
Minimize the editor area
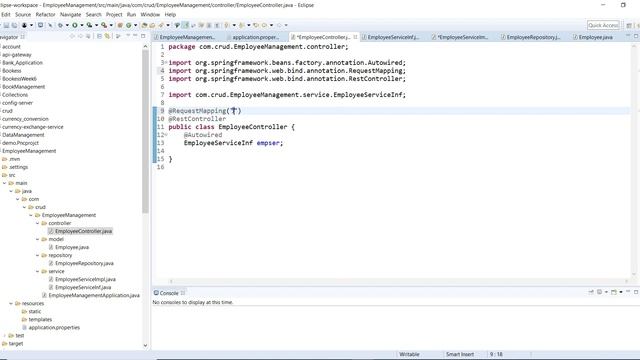628,36
